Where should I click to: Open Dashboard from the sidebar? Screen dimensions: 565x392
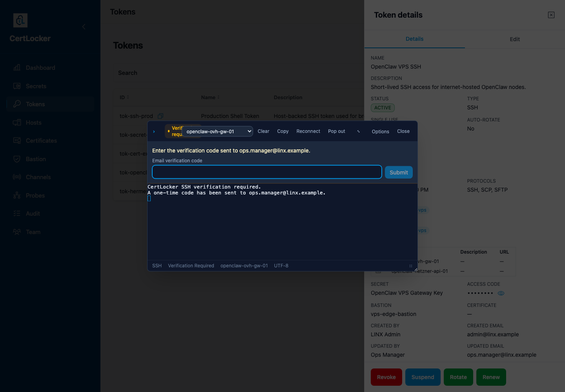(50, 68)
